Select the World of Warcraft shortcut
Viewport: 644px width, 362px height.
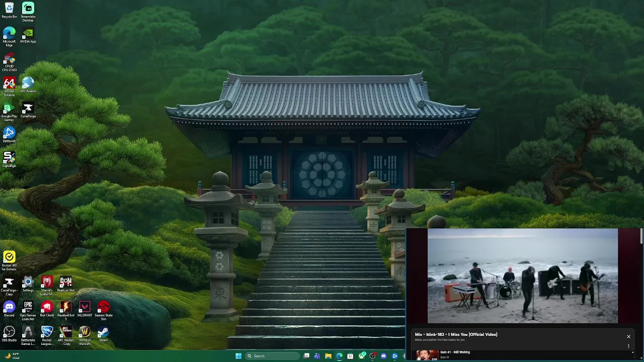click(x=85, y=335)
